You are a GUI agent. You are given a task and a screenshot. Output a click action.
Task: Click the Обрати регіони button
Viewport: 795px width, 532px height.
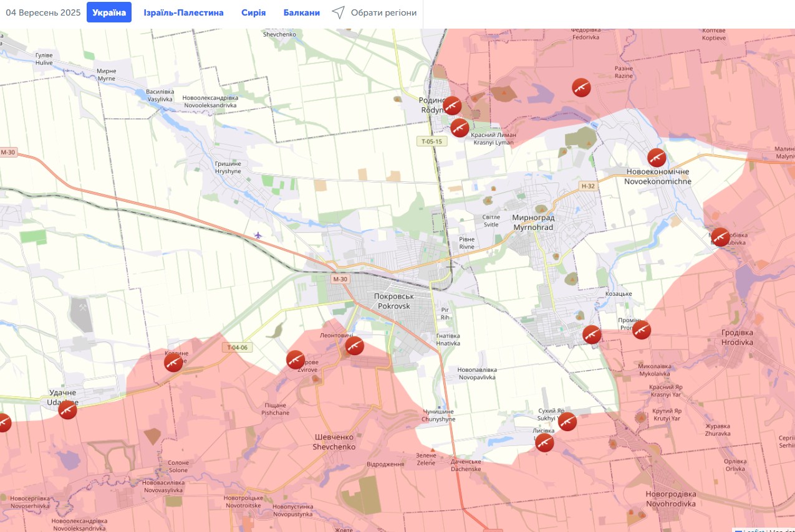coord(374,12)
